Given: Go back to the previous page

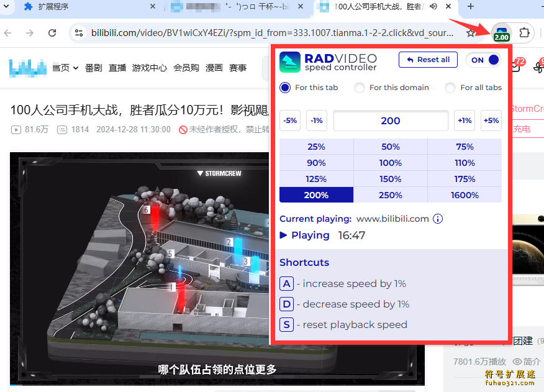Looking at the screenshot, I should point(7,33).
